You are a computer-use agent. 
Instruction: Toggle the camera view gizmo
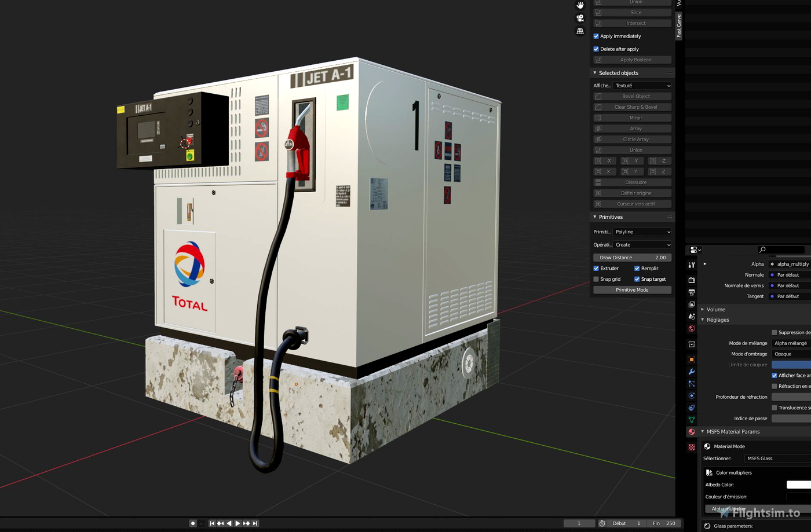(580, 19)
